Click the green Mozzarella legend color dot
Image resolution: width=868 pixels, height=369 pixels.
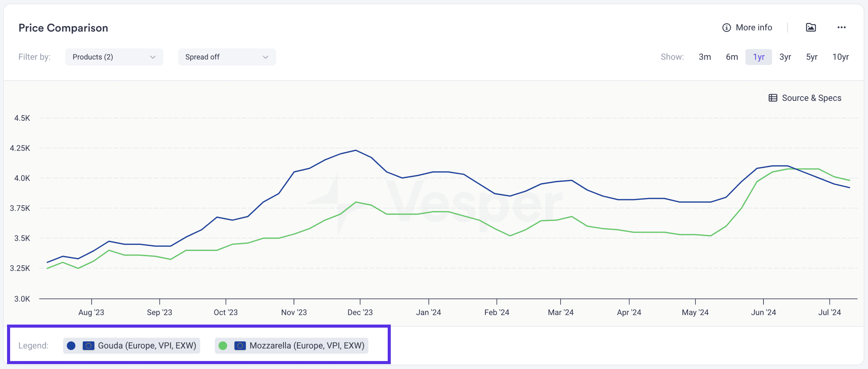[x=223, y=345]
